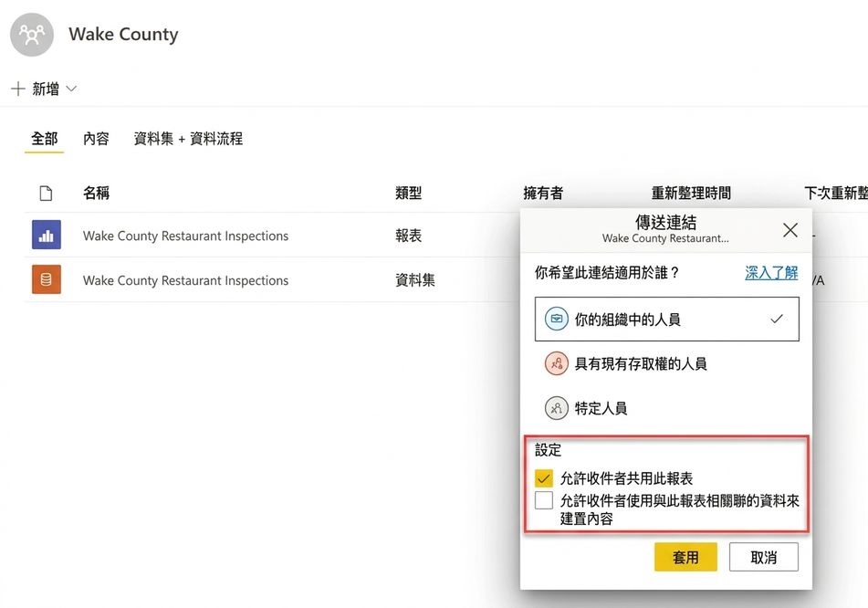
Task: Click the 資料集 type cell
Action: tap(415, 280)
